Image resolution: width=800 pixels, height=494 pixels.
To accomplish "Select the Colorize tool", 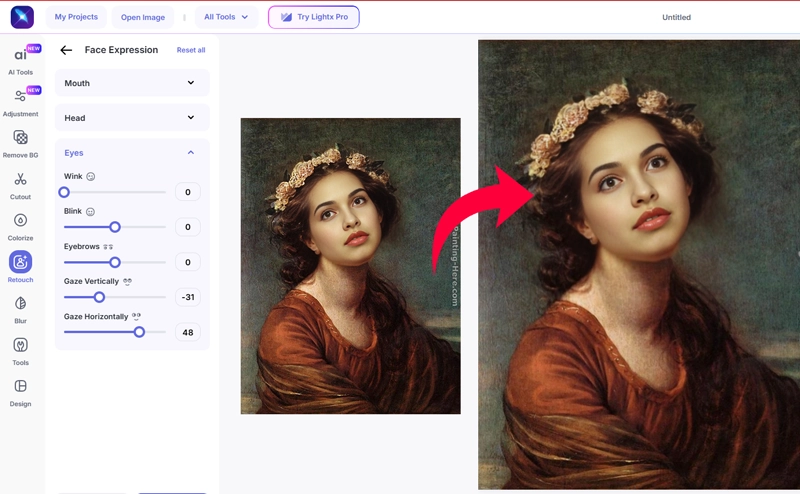I will click(20, 227).
